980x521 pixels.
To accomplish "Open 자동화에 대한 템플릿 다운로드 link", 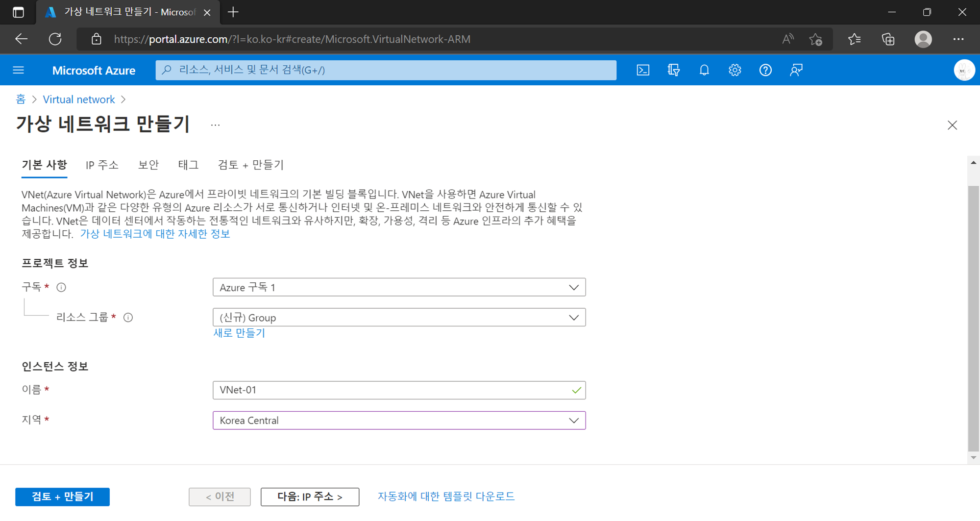I will coord(446,496).
